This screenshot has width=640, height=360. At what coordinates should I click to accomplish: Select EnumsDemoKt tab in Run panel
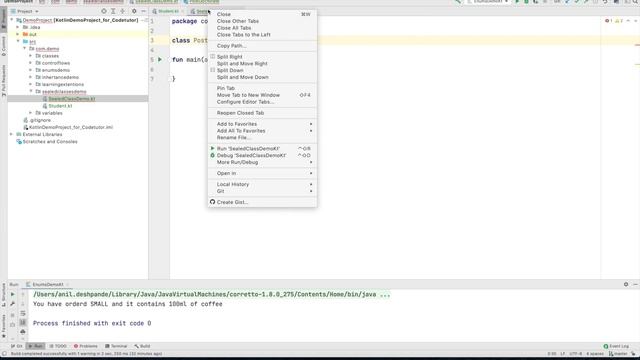(48, 284)
